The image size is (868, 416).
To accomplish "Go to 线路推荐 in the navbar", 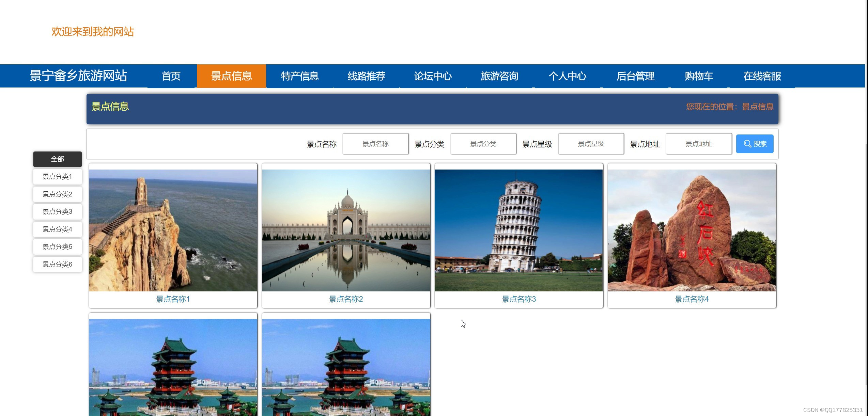I will click(x=367, y=76).
